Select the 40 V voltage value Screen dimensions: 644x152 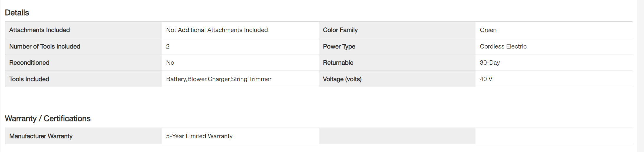click(486, 79)
